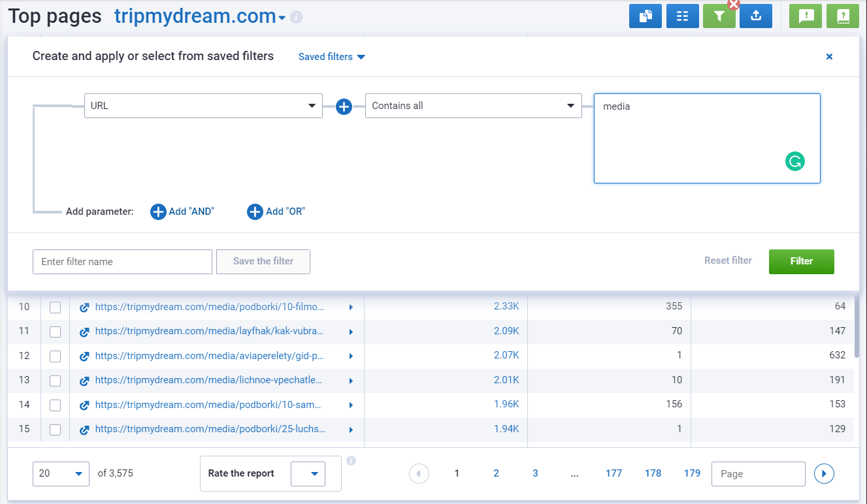Viewport: 867px width, 504px height.
Task: Click the copy/duplicate report icon button
Action: pyautogui.click(x=645, y=16)
